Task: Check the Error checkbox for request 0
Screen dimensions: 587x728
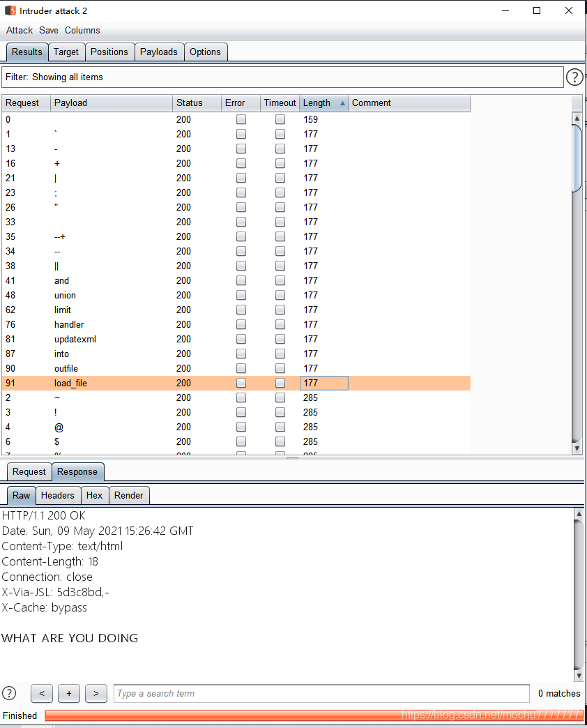Action: click(x=241, y=119)
